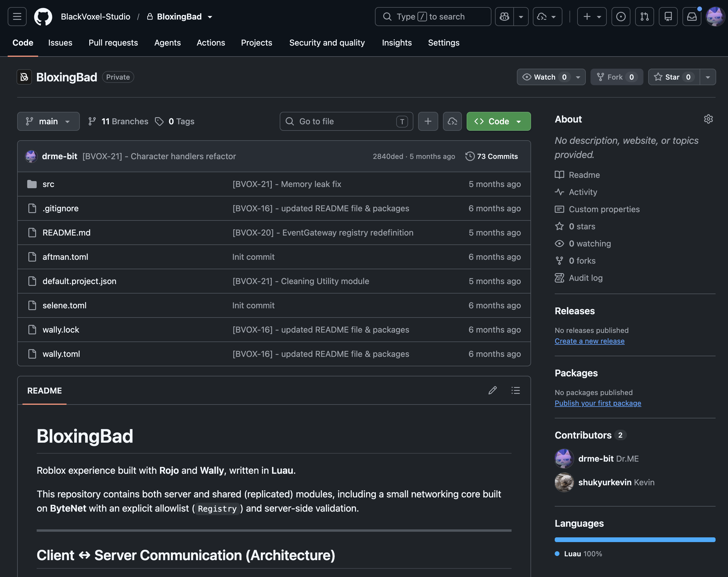
Task: Click the wally.toml file icon
Action: [x=32, y=354]
